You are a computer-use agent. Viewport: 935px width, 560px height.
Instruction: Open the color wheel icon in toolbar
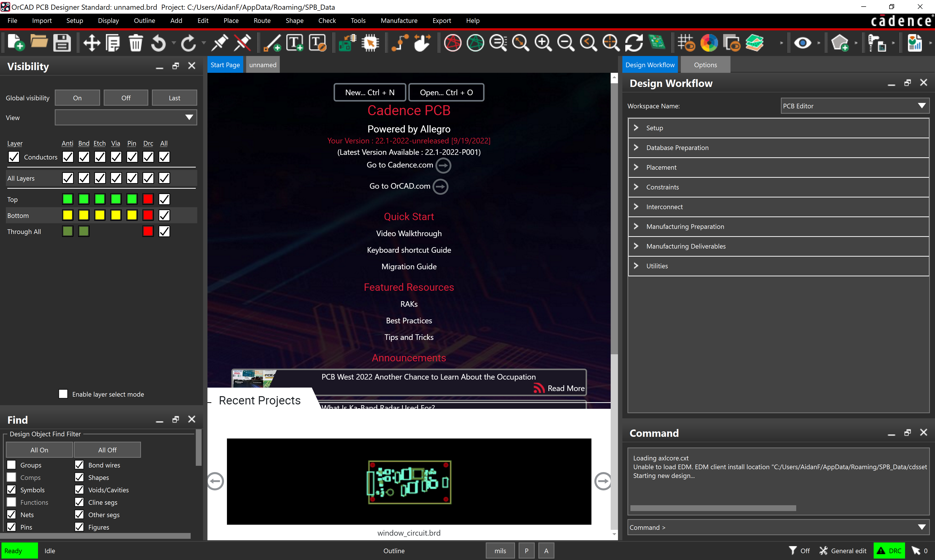tap(709, 43)
